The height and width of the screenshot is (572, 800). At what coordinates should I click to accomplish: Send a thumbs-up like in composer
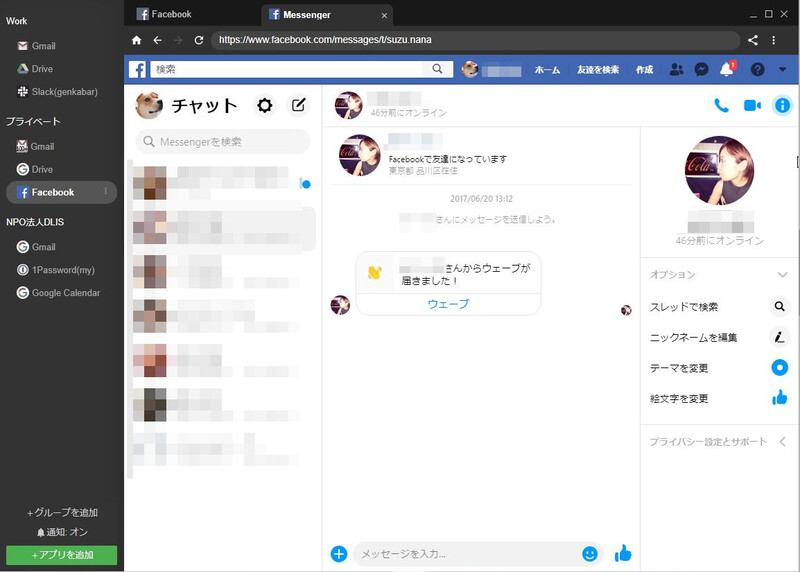click(623, 553)
